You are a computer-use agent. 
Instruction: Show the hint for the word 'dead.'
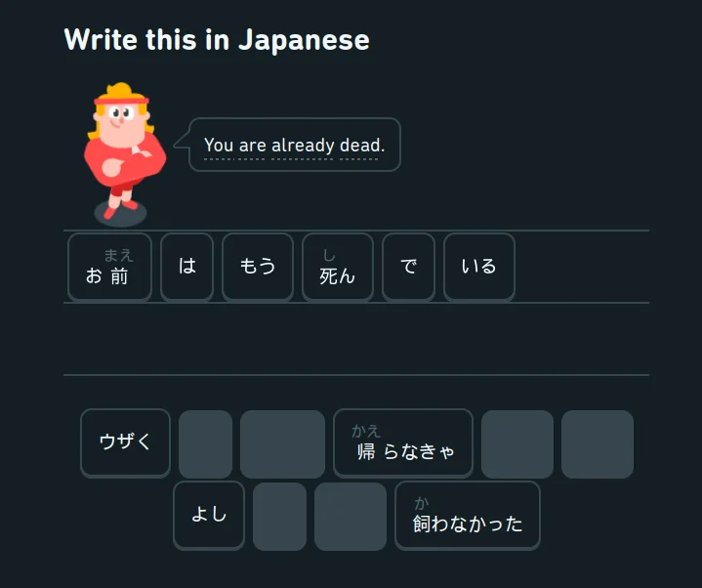pos(362,146)
